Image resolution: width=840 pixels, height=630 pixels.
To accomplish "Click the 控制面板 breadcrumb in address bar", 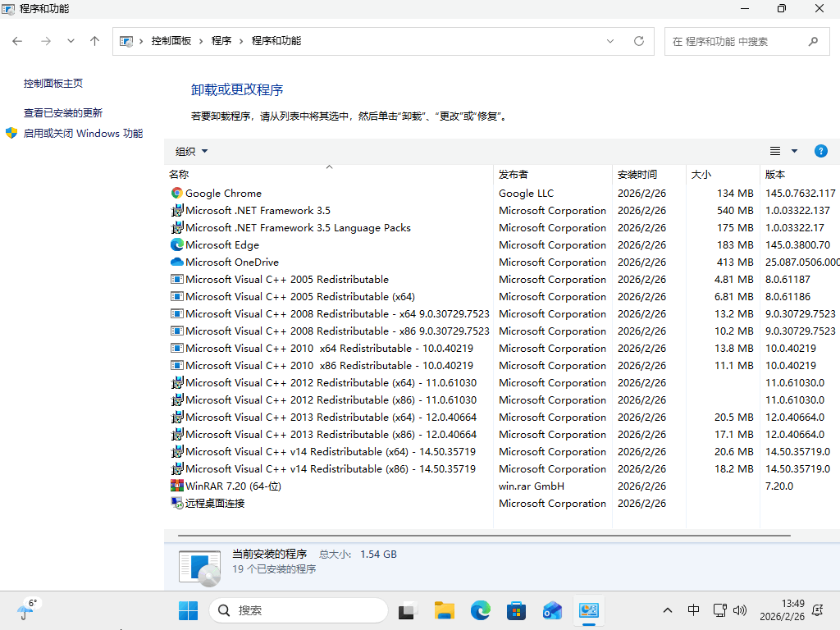I will 171,40.
